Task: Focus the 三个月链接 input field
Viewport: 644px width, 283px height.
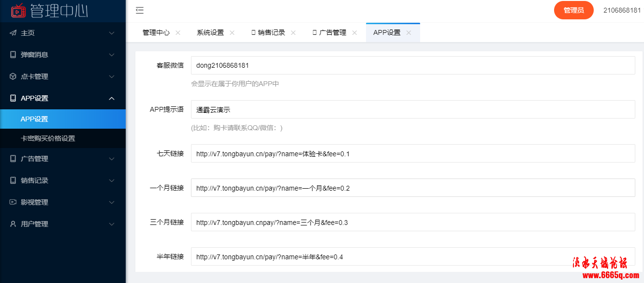Action: [x=413, y=222]
